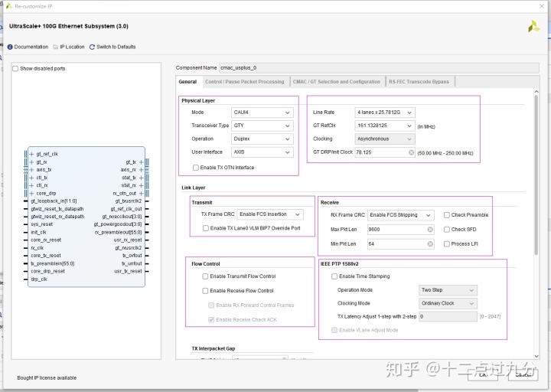Enable Time Stamping checkbox
This screenshot has width=551, height=392.
334,276
